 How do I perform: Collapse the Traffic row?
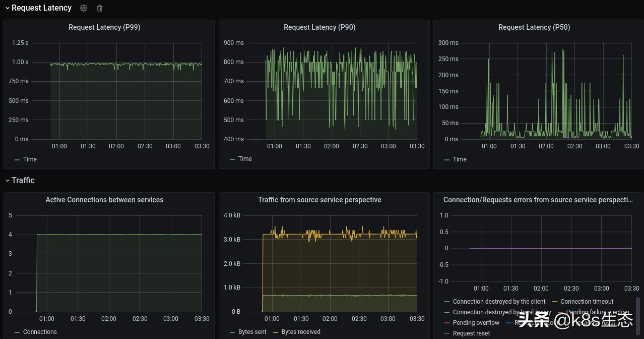[x=8, y=180]
